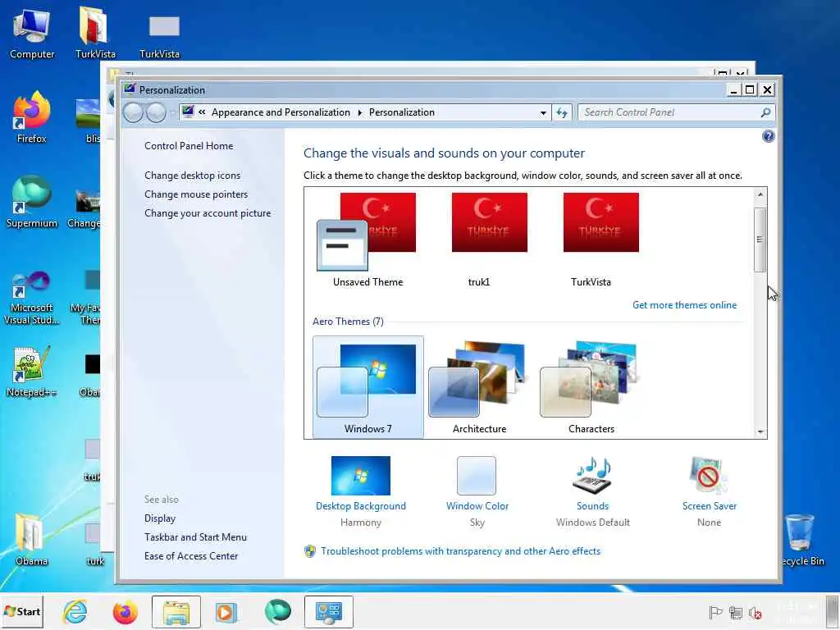Click the arrow after Appearance and Personalization
This screenshot has width=840, height=630.
point(359,112)
